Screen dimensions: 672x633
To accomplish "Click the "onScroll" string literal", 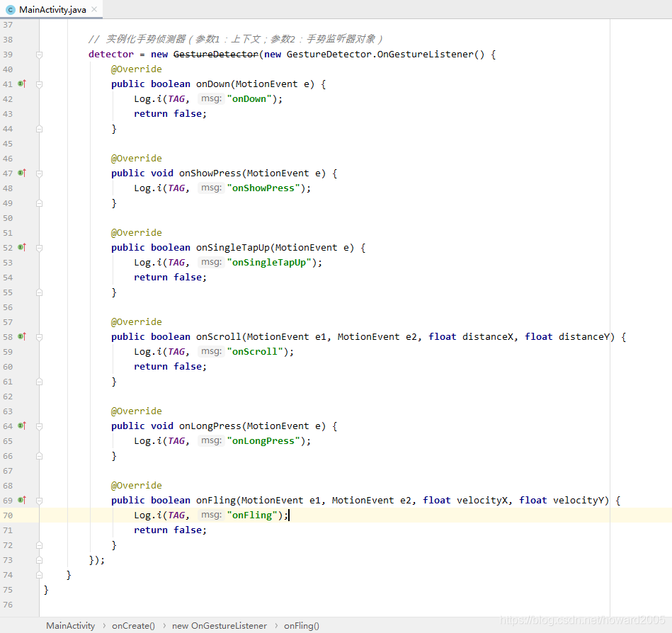I will point(255,351).
